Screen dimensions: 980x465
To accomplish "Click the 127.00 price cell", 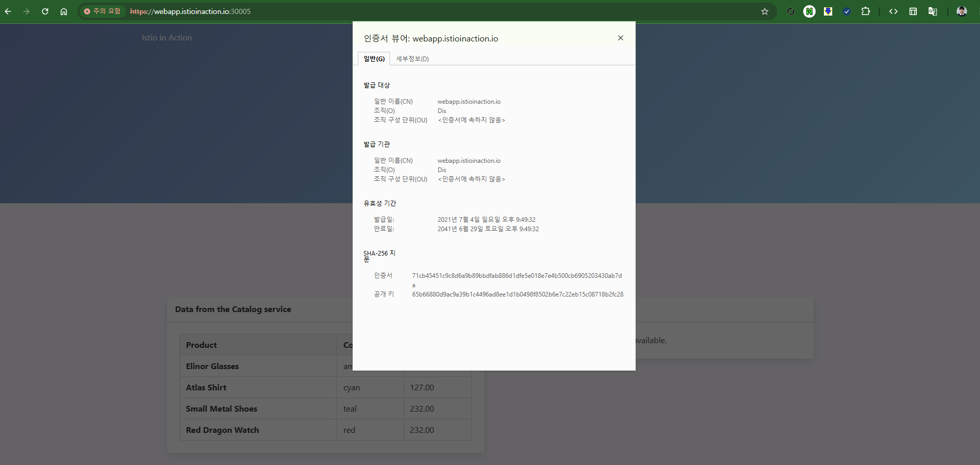I will point(438,388).
